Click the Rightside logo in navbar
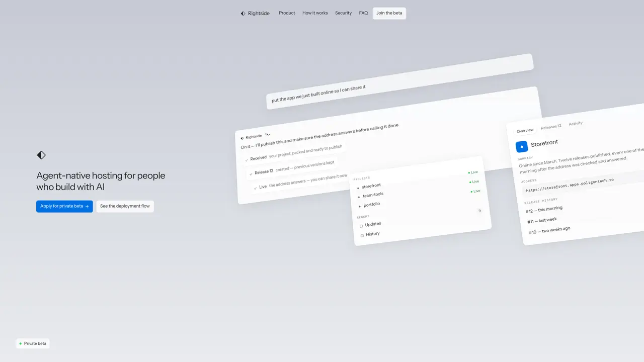 [x=255, y=13]
